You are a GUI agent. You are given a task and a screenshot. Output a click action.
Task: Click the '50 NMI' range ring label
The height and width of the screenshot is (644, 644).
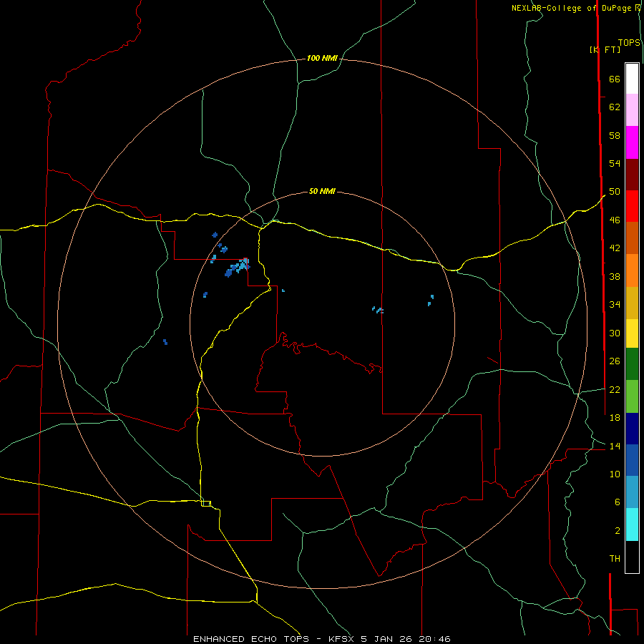point(322,191)
